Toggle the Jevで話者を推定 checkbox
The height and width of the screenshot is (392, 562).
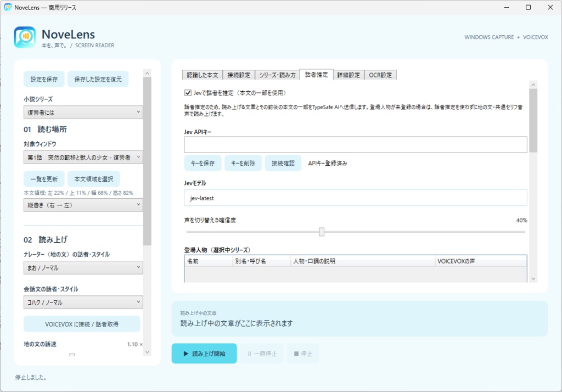[x=188, y=93]
